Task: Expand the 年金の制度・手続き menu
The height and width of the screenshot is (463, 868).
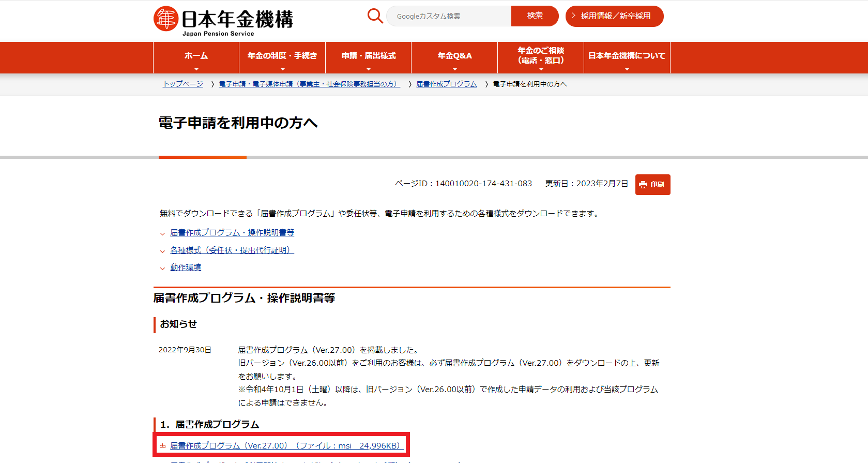Action: click(x=282, y=57)
